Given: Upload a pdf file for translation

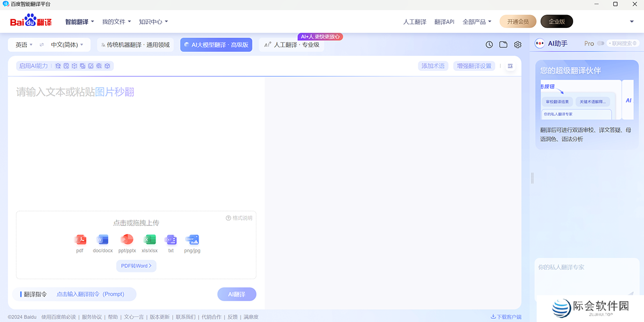Looking at the screenshot, I should click(x=81, y=240).
